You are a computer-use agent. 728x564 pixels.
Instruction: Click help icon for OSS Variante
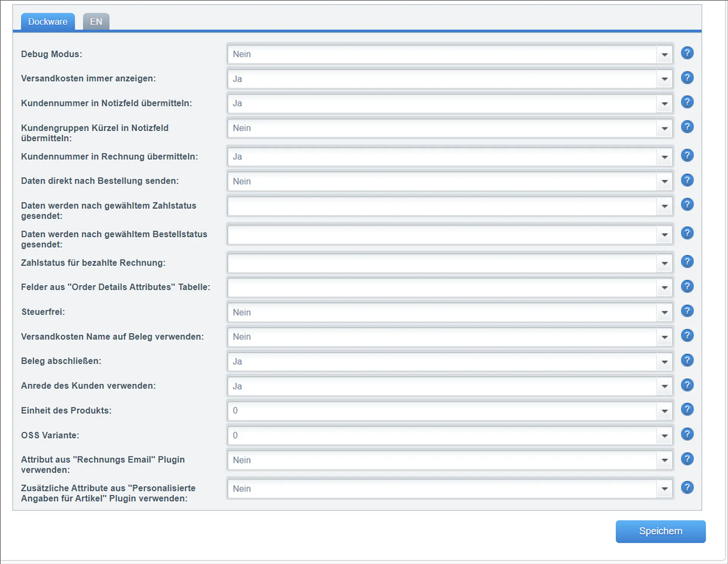coord(687,434)
